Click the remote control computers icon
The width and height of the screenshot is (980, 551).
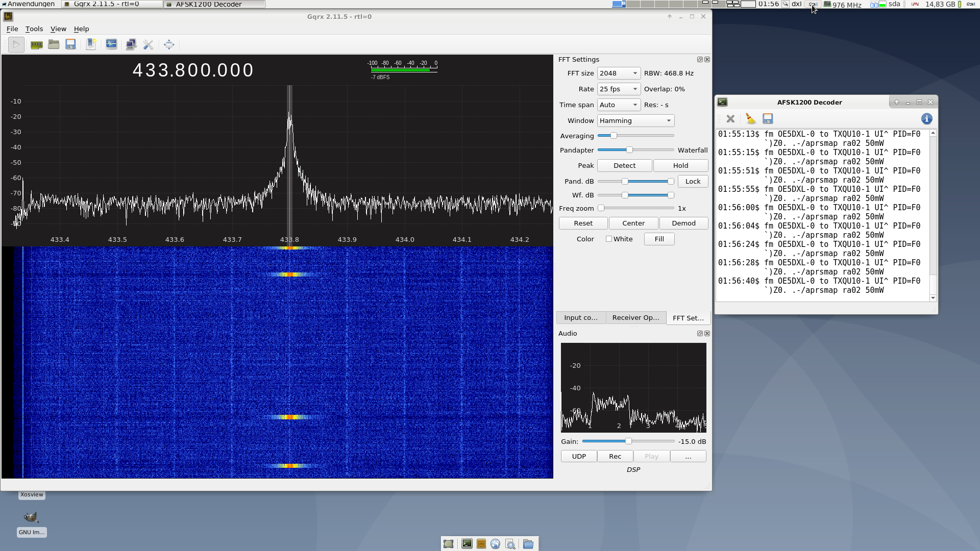point(131,45)
